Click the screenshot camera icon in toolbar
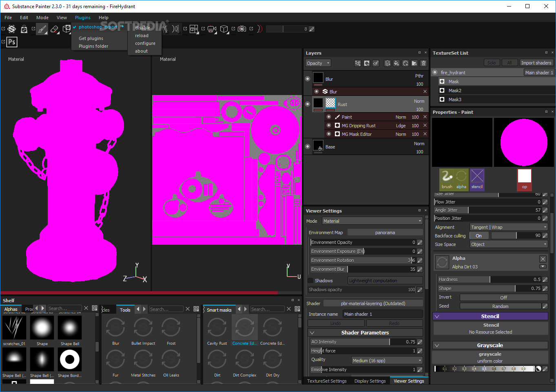Image resolution: width=556 pixels, height=392 pixels. tap(242, 29)
